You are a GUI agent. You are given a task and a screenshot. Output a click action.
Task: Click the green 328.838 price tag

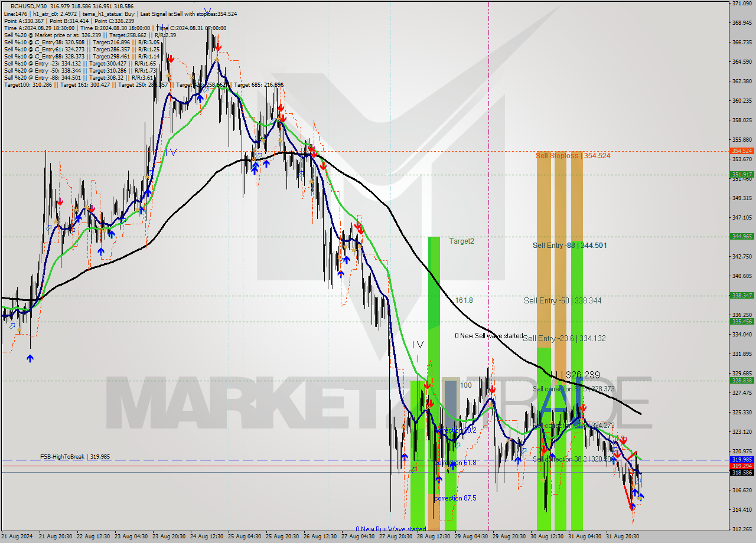tap(742, 381)
